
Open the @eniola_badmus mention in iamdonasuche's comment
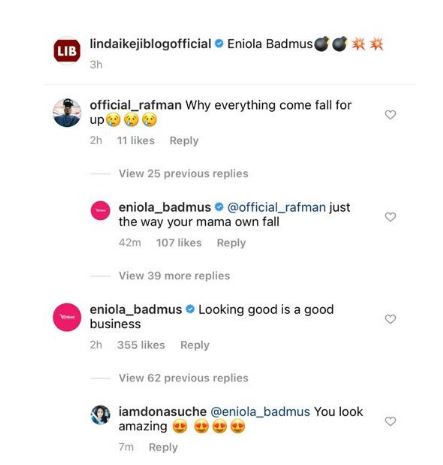(260, 412)
